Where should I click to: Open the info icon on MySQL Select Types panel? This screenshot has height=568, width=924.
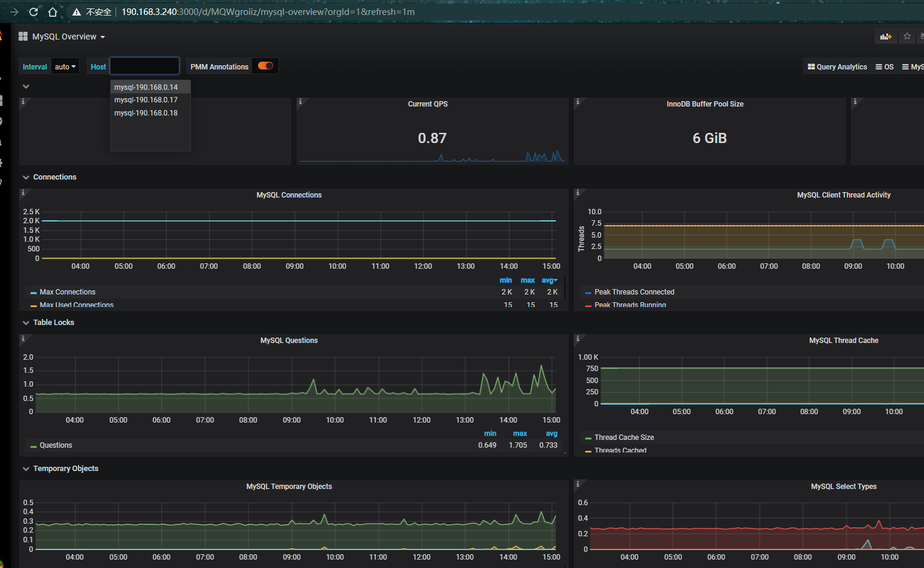[577, 484]
